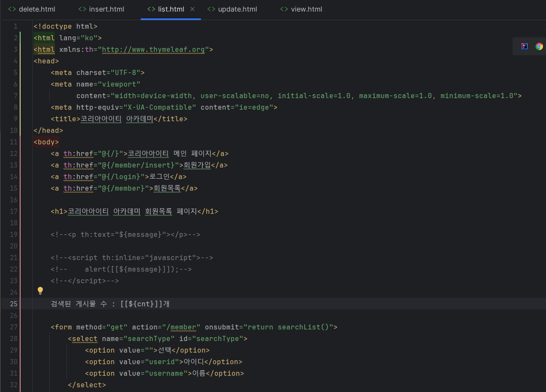This screenshot has width=546, height=392.
Task: Open page in built-in IDE preview icon
Action: tap(525, 46)
